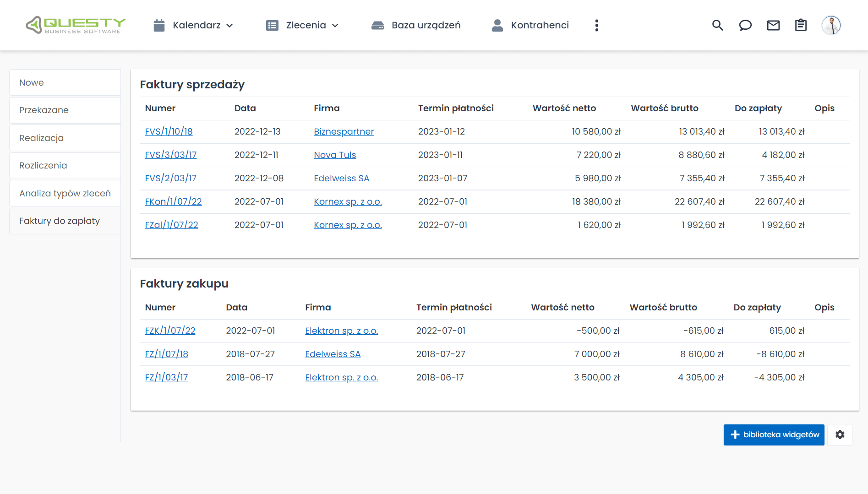
Task: Open the dashboard settings gear
Action: tap(840, 434)
